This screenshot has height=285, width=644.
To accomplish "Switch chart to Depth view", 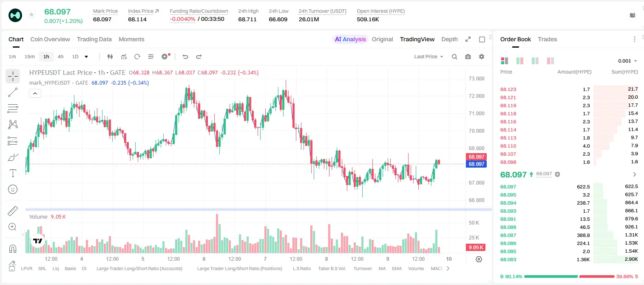I will click(449, 39).
